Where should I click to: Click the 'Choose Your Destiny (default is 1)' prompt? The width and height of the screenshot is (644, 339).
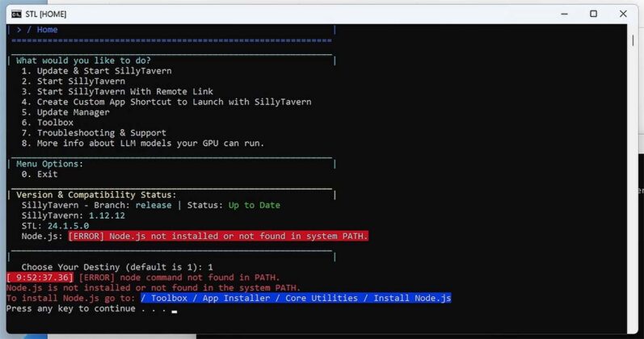point(117,267)
